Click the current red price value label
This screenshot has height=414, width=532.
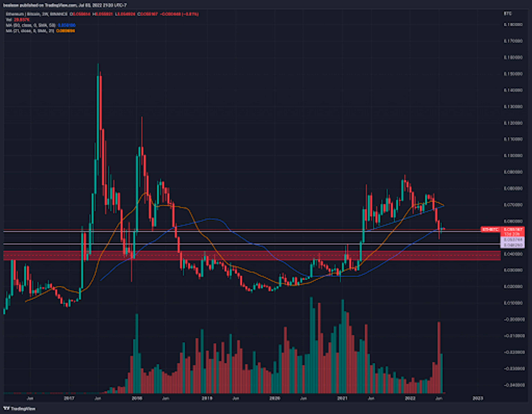tap(513, 229)
